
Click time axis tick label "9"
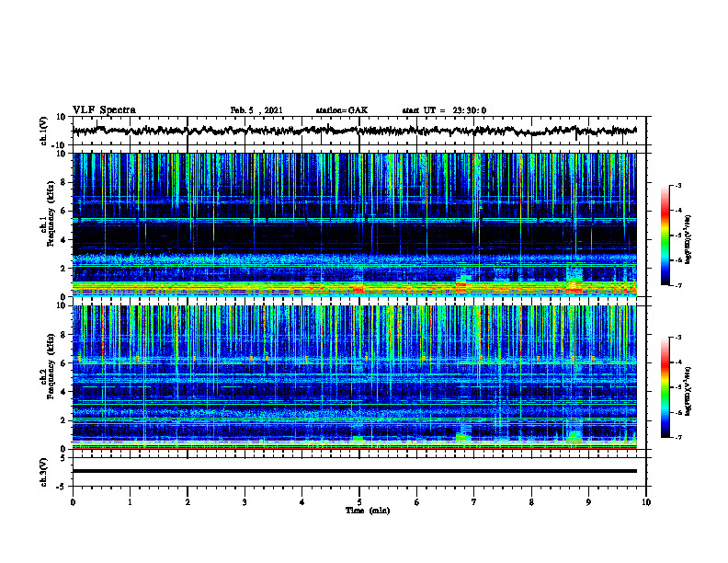pyautogui.click(x=588, y=502)
